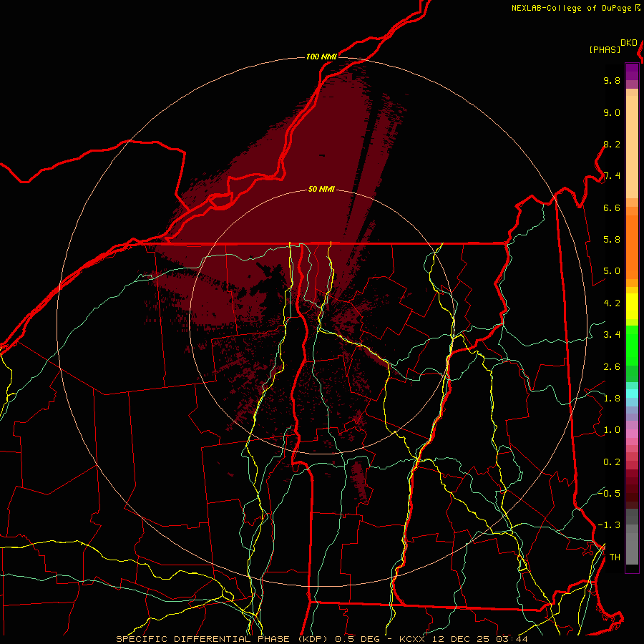Click the 0.2 value on the color scale
Image resolution: width=644 pixels, height=644 pixels.
[612, 462]
